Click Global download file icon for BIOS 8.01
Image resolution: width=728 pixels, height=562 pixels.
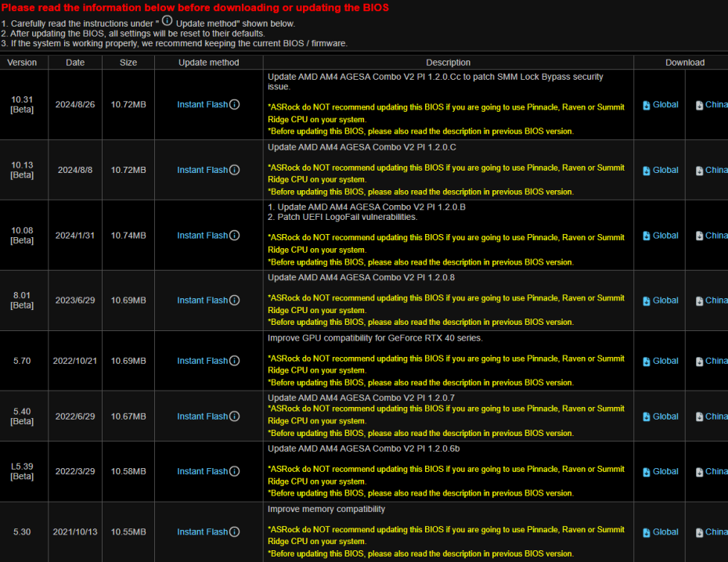(x=647, y=301)
